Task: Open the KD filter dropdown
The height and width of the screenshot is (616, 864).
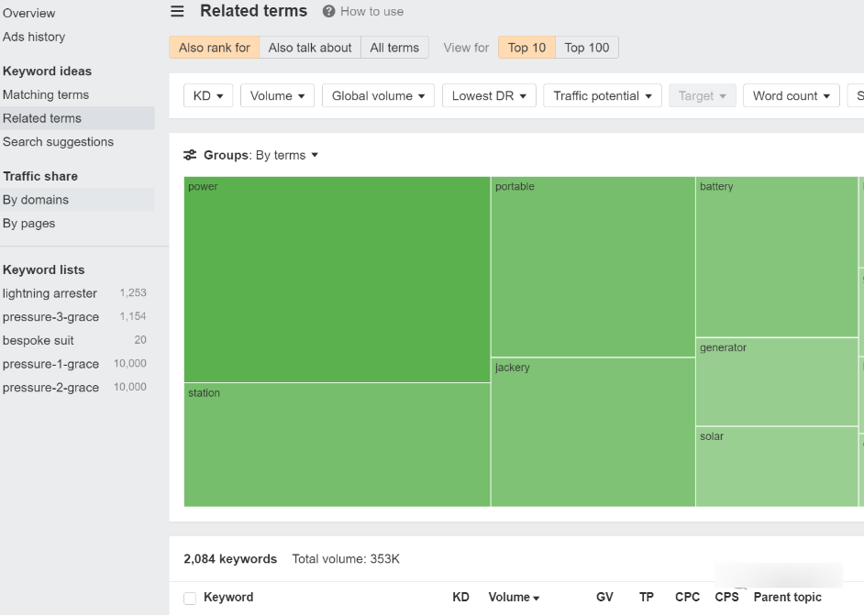Action: (208, 96)
